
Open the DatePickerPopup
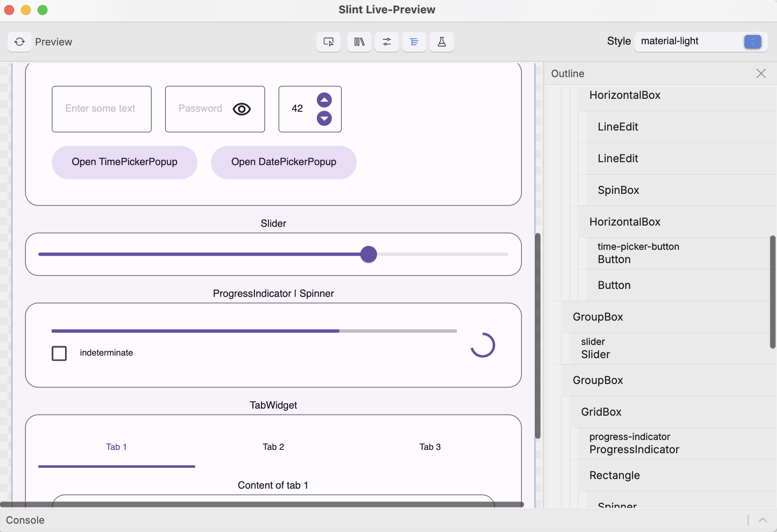[x=283, y=162]
